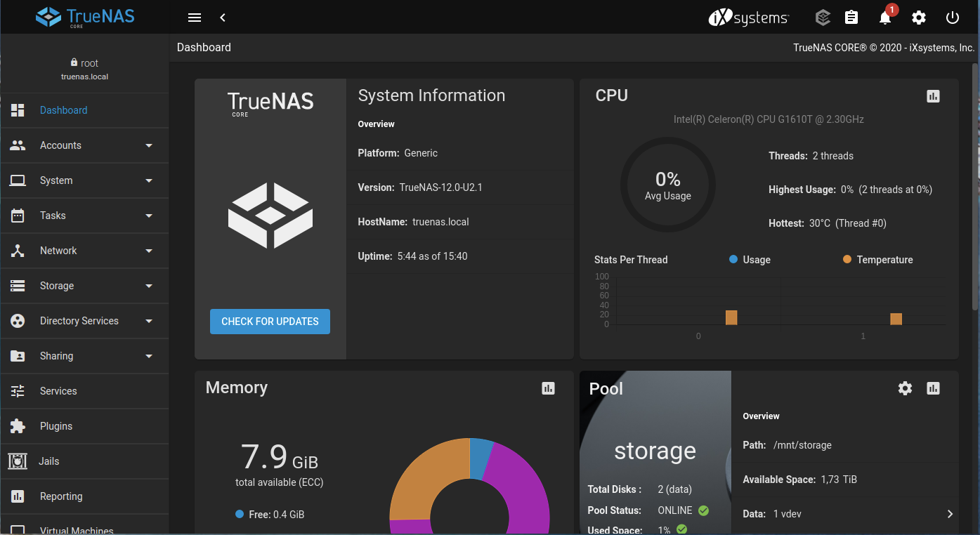The width and height of the screenshot is (980, 535).
Task: Collapse the sidebar with the back chevron
Action: click(x=223, y=18)
